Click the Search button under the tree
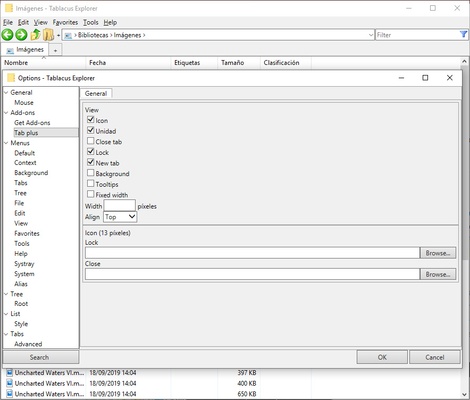The image size is (470, 400). [x=41, y=357]
